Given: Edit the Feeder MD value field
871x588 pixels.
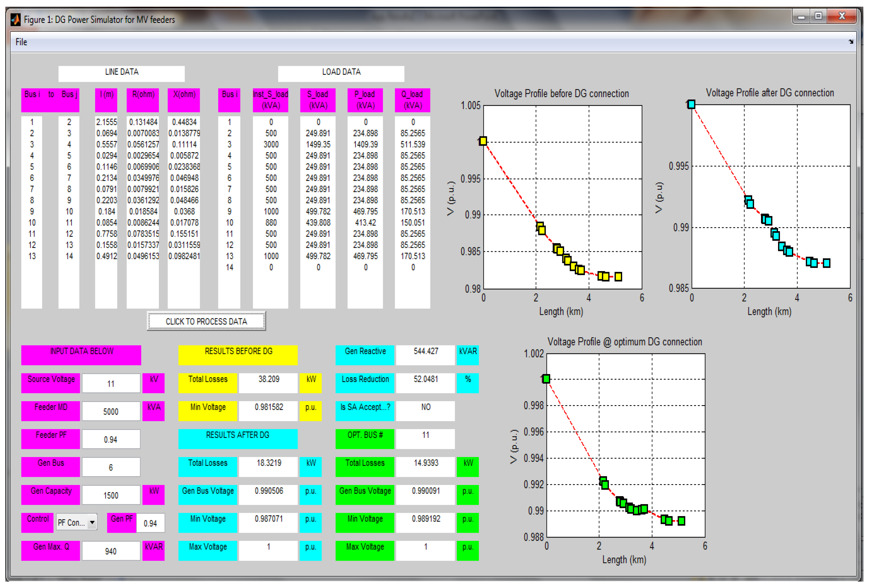Looking at the screenshot, I should pos(111,412).
